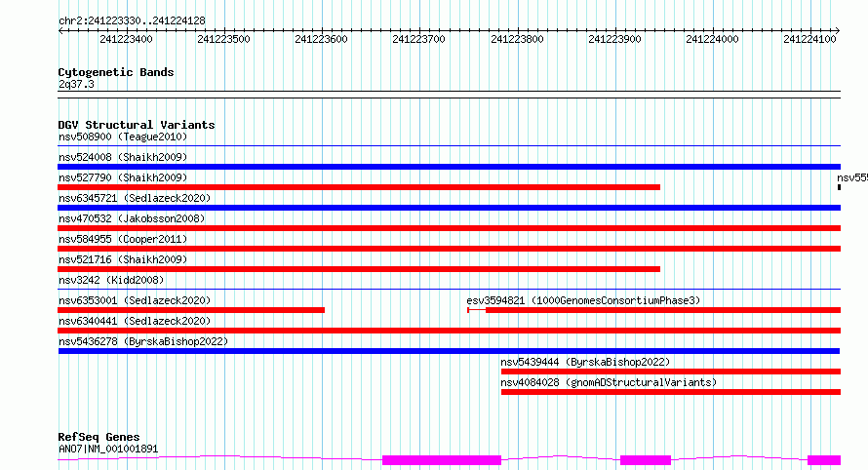Open variant label nsv470532 (Jakobsson2008)
The width and height of the screenshot is (868, 470).
132,218
